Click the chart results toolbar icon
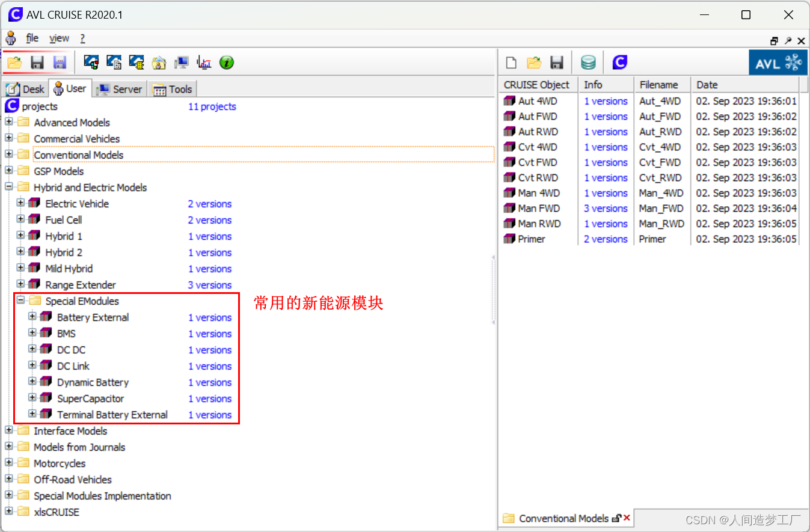The image size is (810, 532). (x=204, y=62)
